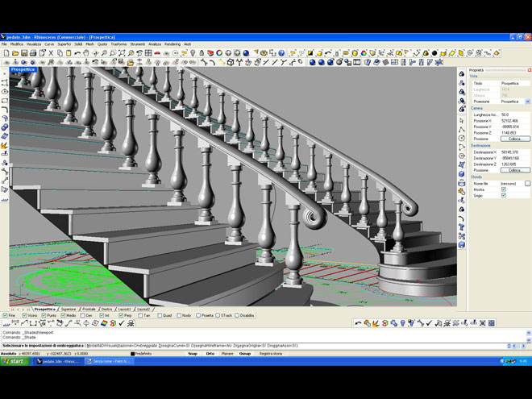Viewport: 532px width, 399px height.
Task: Toggle the Perp osnap checkbox
Action: tap(121, 315)
